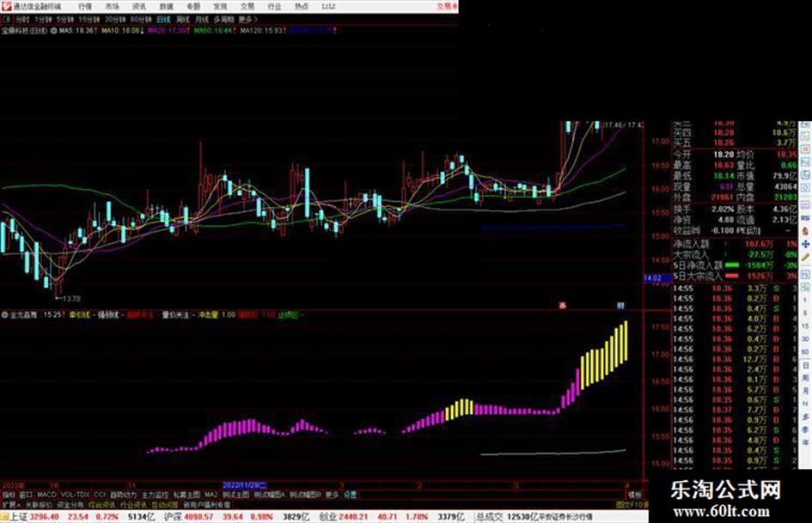This screenshot has height=523, width=812.
Task: Click the pencil drawing icon in right sidebar
Action: tap(805, 257)
